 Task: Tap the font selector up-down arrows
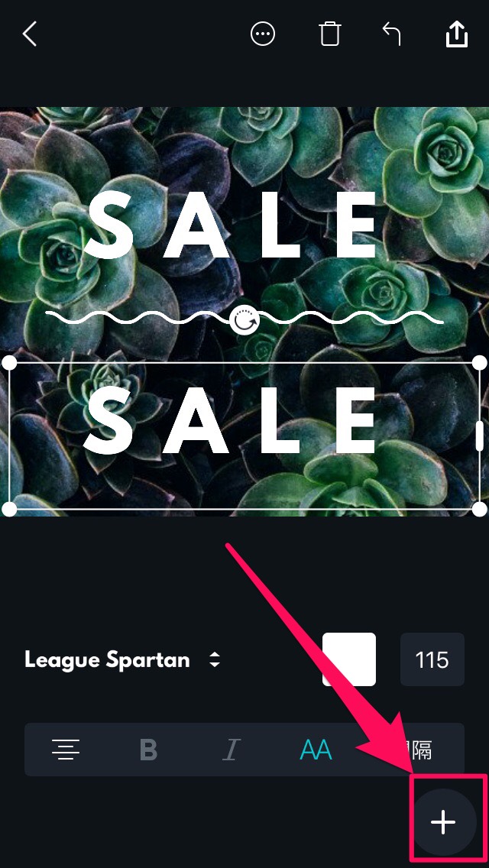214,659
